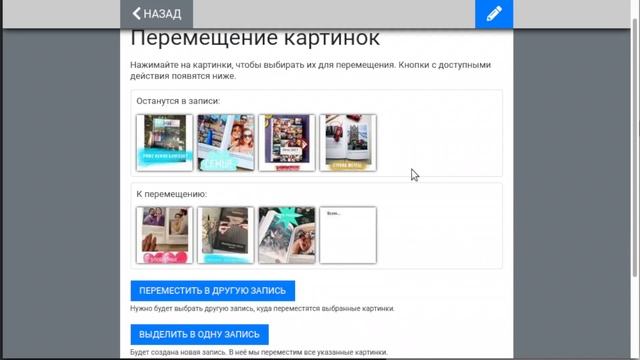
Task: Select the open book thumbnail with gold banner
Action: point(348,142)
